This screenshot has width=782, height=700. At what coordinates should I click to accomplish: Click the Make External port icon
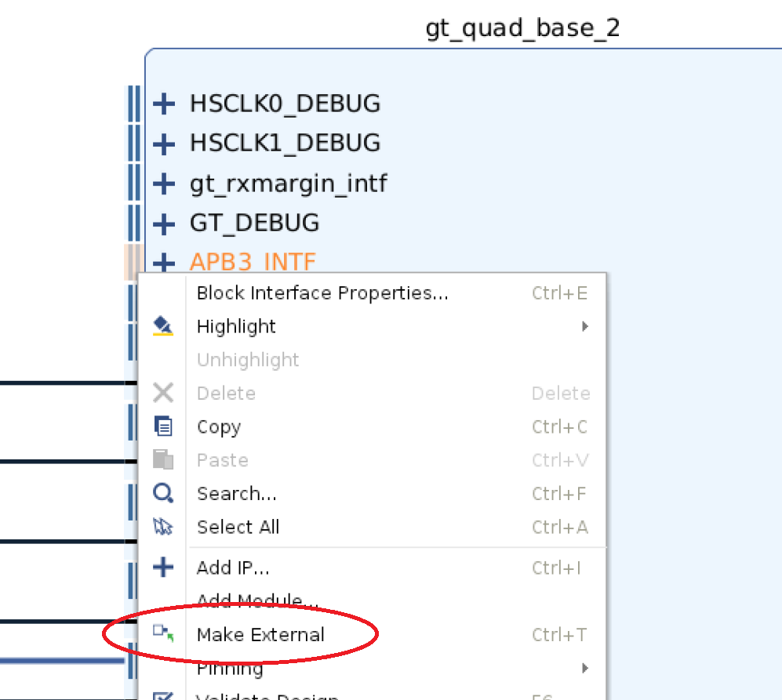162,633
